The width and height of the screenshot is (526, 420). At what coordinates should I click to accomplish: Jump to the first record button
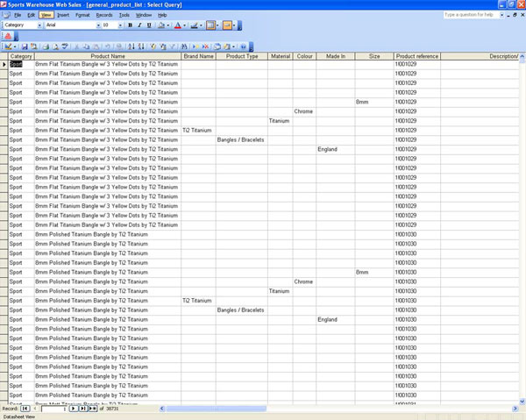[x=25, y=409]
